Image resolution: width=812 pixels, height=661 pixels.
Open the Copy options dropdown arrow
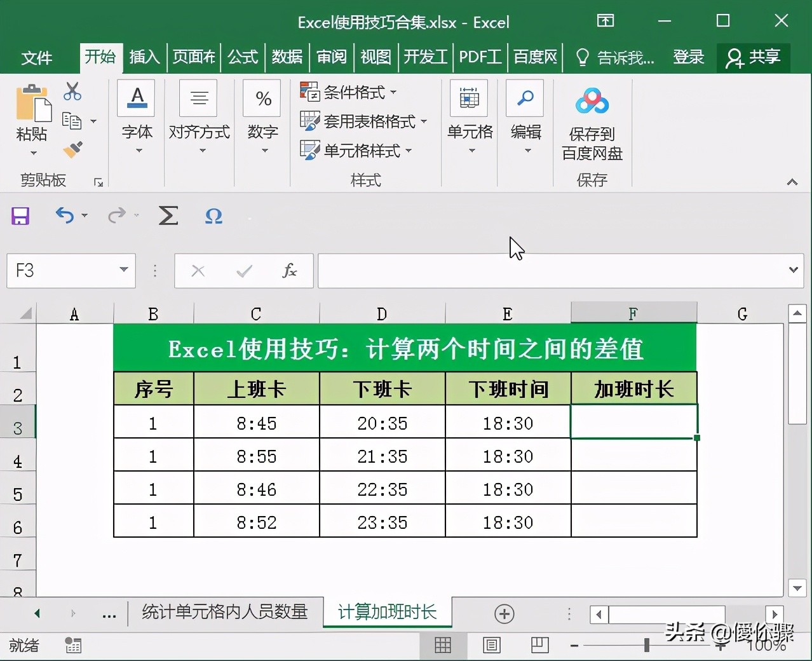(93, 121)
